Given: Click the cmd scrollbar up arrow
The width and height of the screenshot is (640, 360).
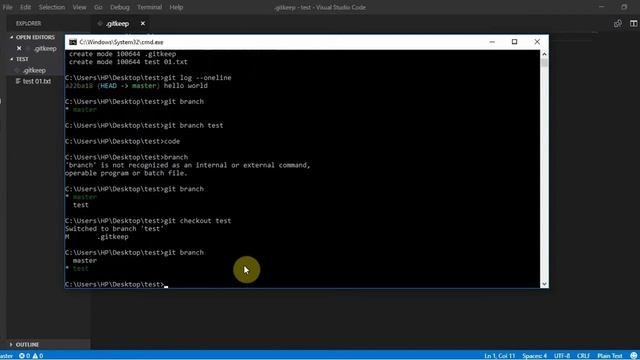Looking at the screenshot, I should pos(544,54).
